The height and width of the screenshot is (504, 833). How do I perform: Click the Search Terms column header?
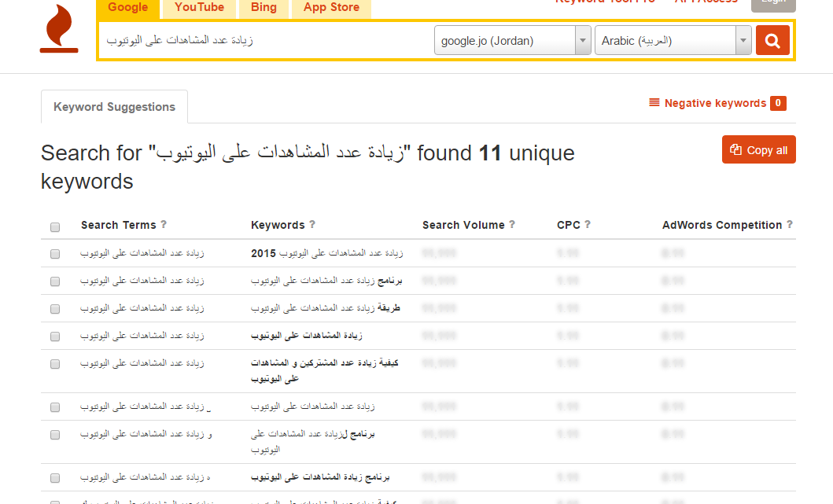tap(119, 225)
